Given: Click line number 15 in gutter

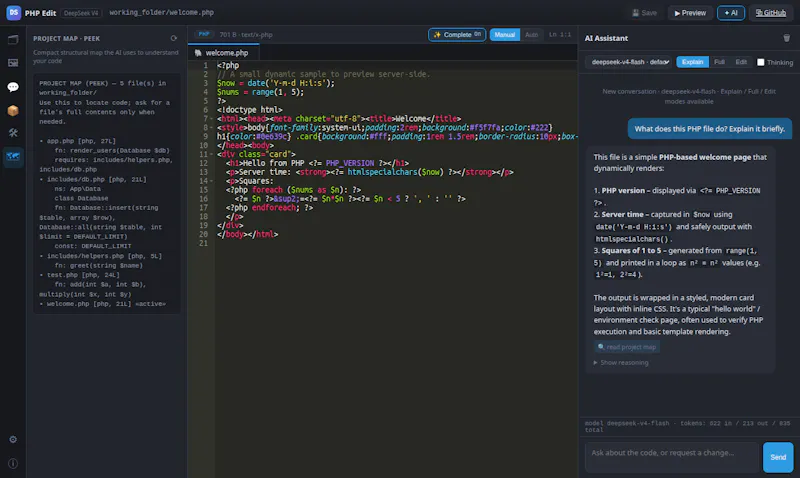Looking at the screenshot, I should pos(204,190).
